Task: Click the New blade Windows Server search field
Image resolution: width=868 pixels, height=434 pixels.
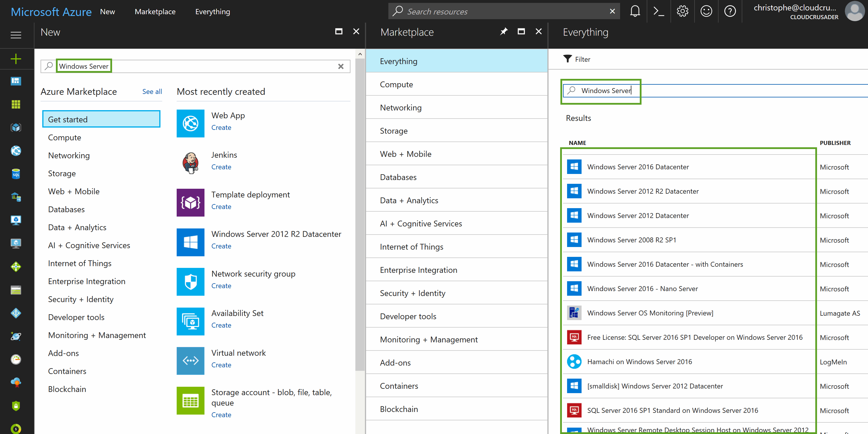Action: tap(195, 66)
